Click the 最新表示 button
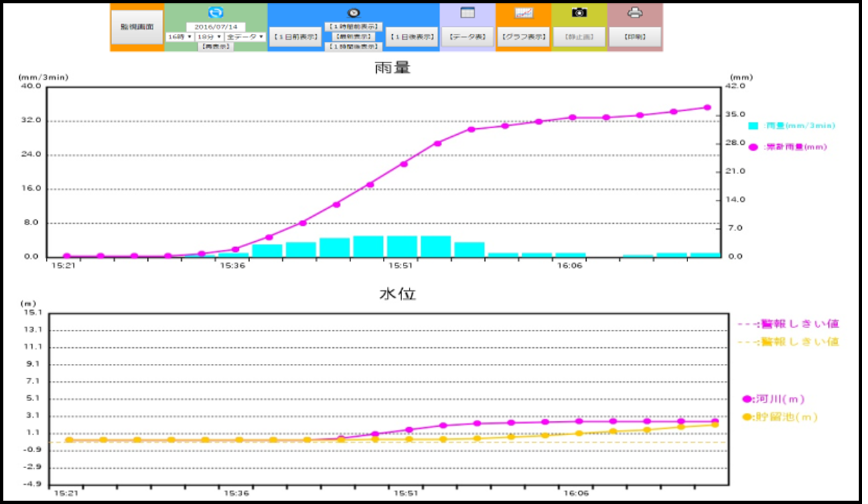Screen dimensions: 868x504 [x=354, y=37]
